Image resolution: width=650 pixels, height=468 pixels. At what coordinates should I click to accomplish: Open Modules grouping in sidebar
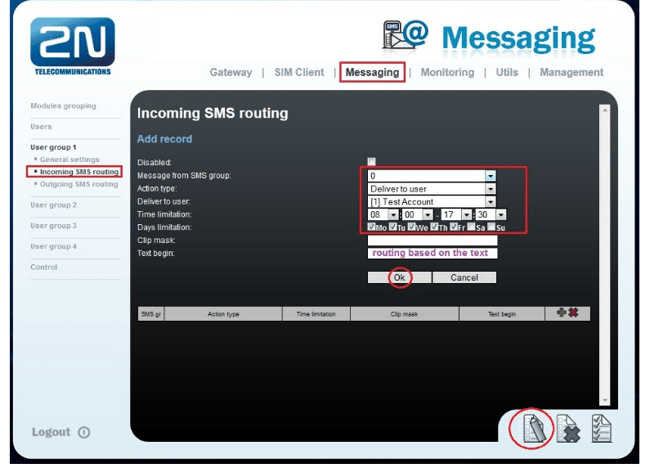[x=63, y=106]
